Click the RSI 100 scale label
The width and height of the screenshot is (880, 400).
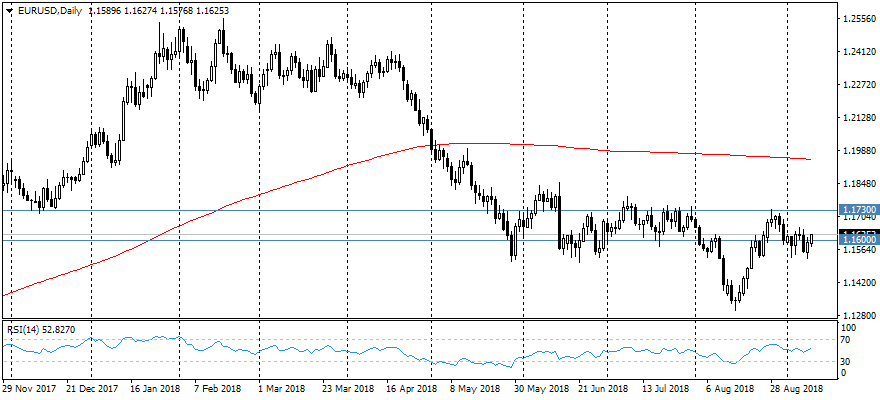(848, 328)
